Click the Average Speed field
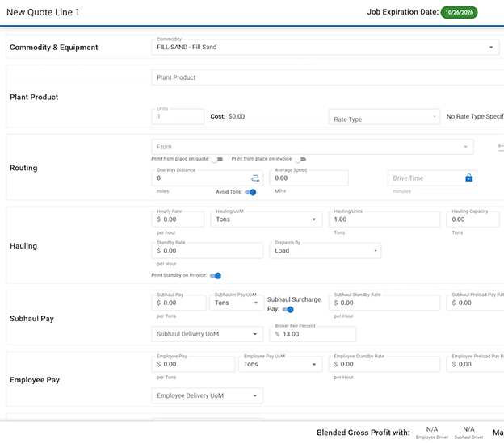This screenshot has width=504, height=443. [x=309, y=178]
